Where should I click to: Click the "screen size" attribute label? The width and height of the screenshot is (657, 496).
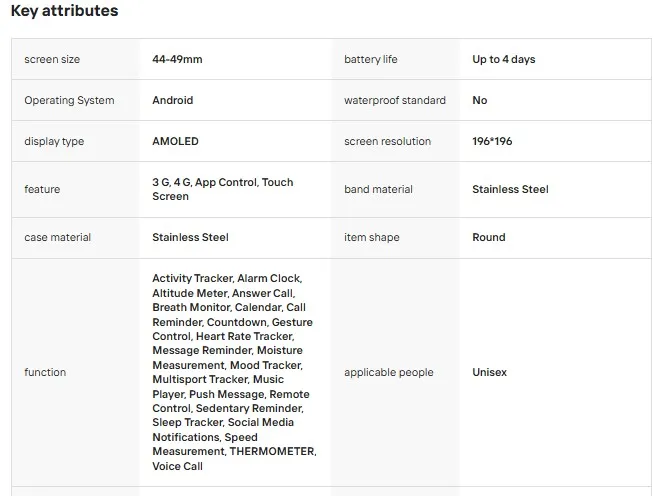click(52, 60)
